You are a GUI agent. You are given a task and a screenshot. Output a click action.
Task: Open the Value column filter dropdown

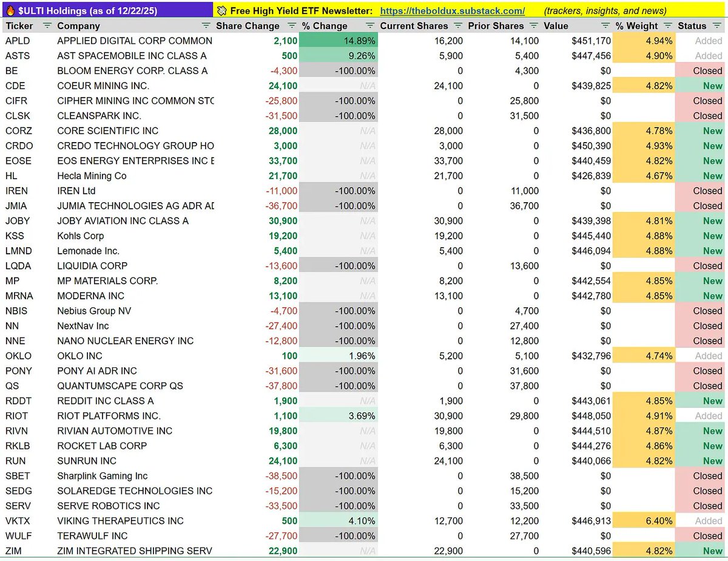click(605, 25)
